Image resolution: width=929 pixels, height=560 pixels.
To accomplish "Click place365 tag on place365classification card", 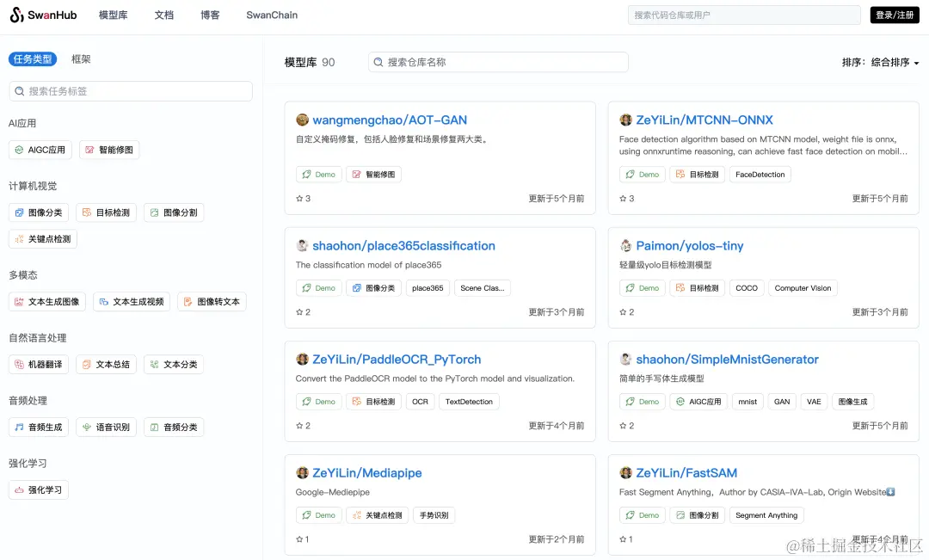I will 428,288.
